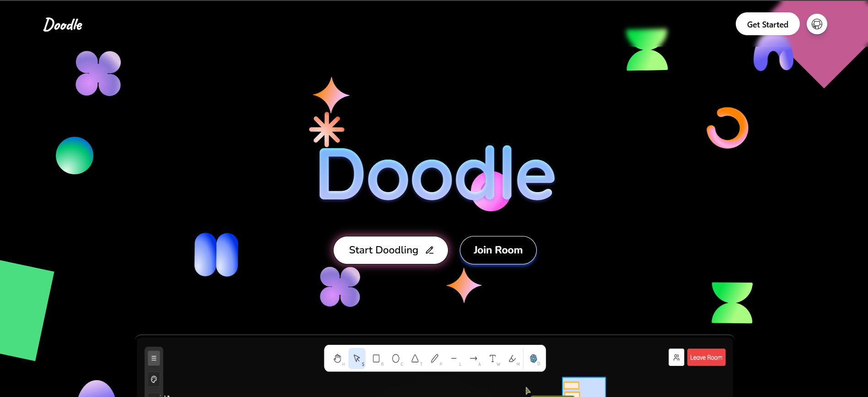Select the Pencil drawing tool
The image size is (868, 397).
pyautogui.click(x=435, y=359)
